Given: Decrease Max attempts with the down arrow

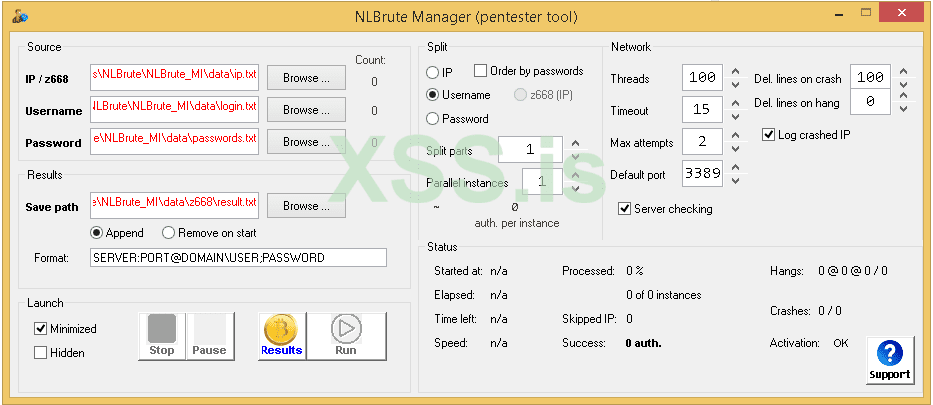Looking at the screenshot, I should [735, 149].
